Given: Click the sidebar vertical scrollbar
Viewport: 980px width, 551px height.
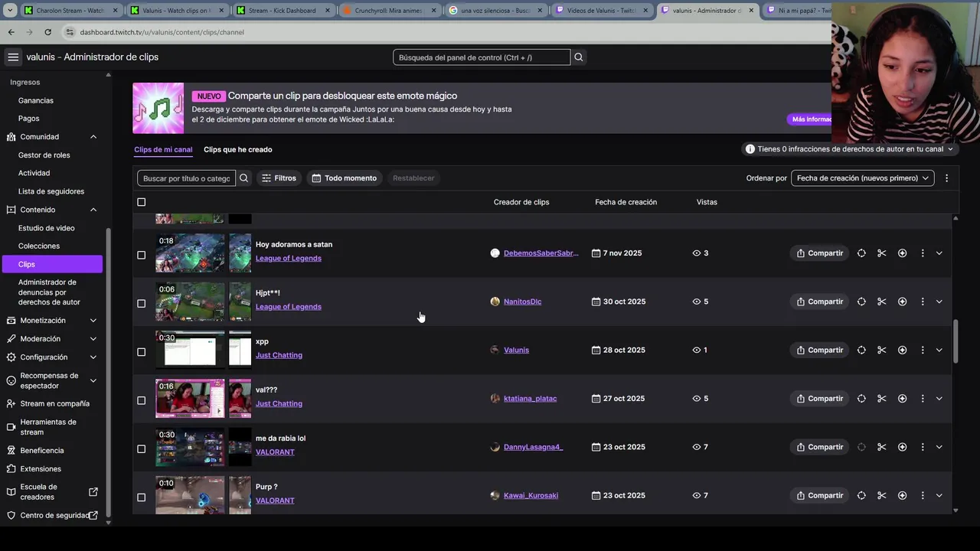Looking at the screenshot, I should point(108,371).
